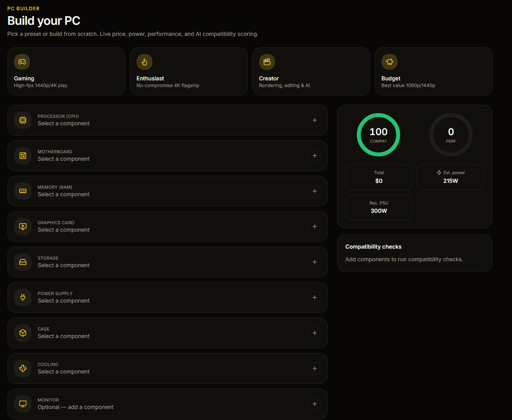Add a monitor using its plus button
This screenshot has width=512, height=420.
[x=315, y=404]
